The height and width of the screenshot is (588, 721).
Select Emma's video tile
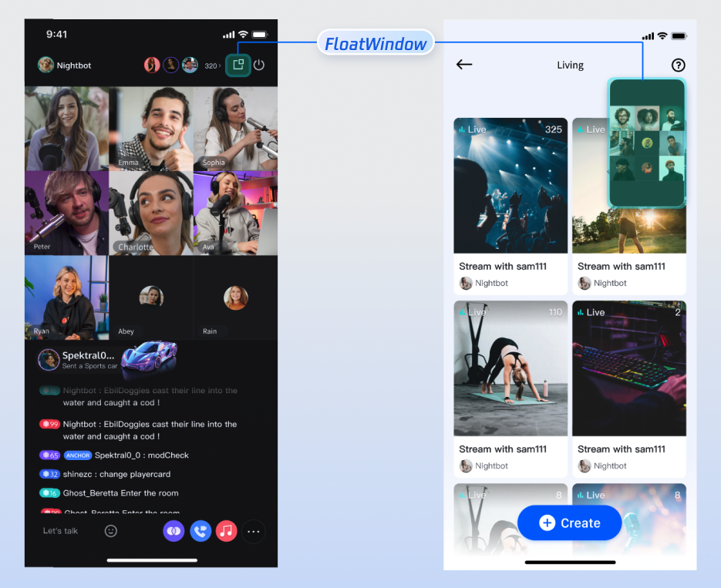(150, 128)
